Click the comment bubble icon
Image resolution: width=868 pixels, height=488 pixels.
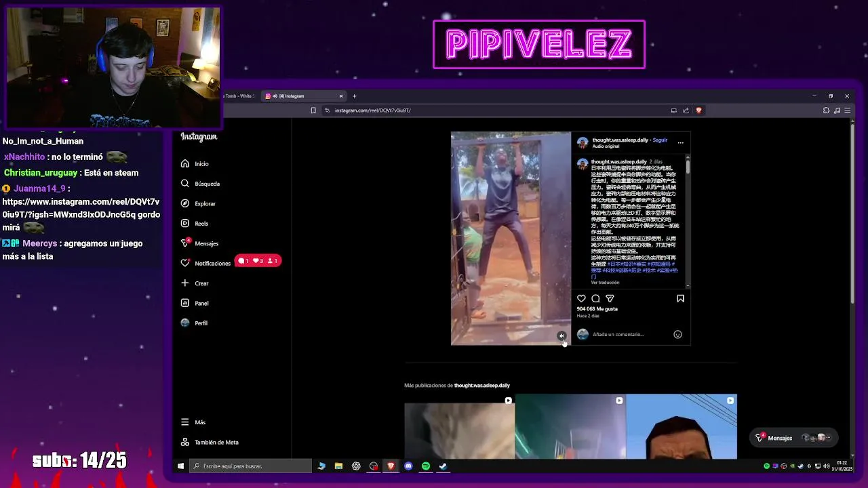pos(595,298)
